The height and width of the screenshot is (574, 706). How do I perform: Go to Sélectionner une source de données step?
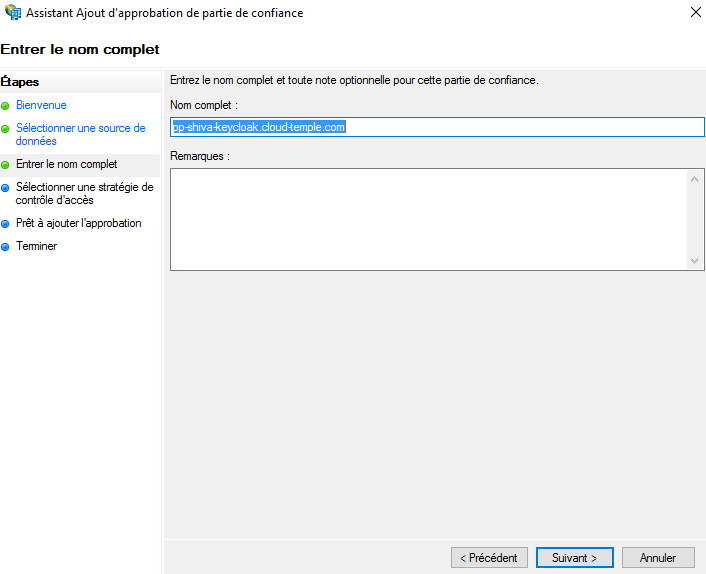pos(80,135)
